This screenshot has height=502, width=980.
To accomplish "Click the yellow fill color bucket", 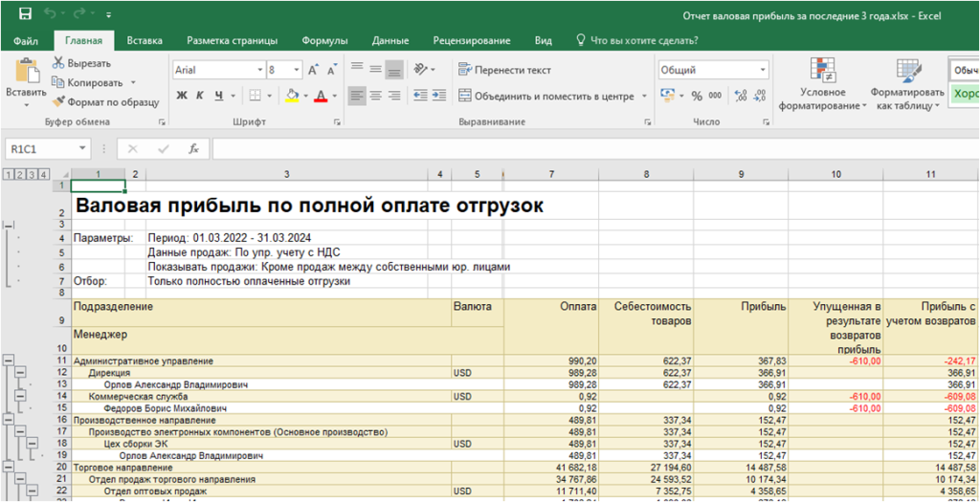I will coord(292,96).
